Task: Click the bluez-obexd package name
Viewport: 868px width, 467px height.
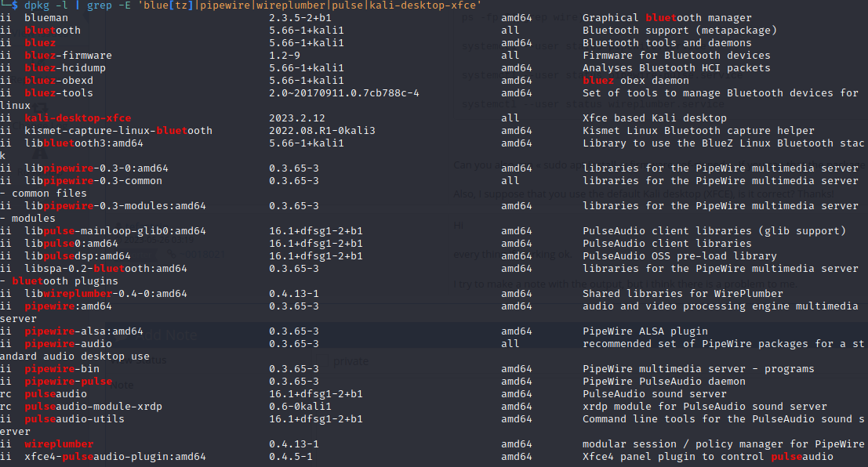Action: (59, 80)
